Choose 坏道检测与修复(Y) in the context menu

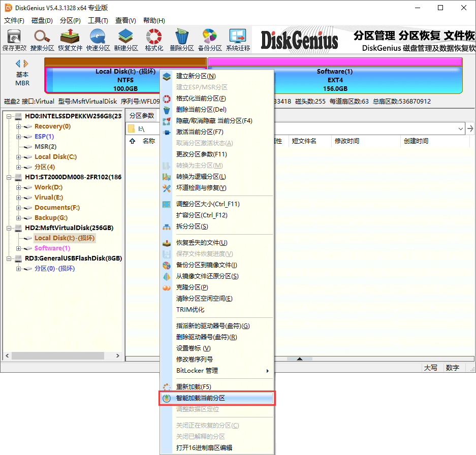[x=217, y=188]
